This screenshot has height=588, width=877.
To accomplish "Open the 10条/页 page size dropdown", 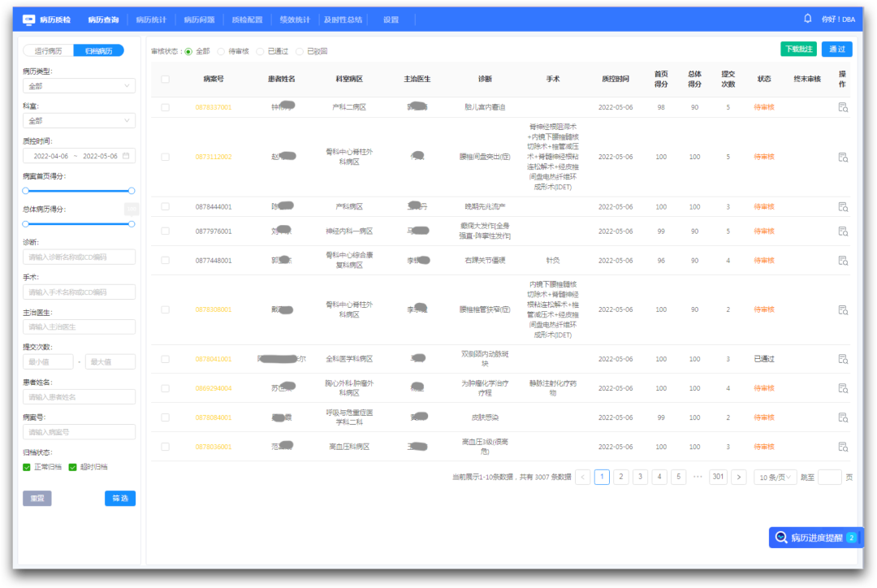I will 775,478.
